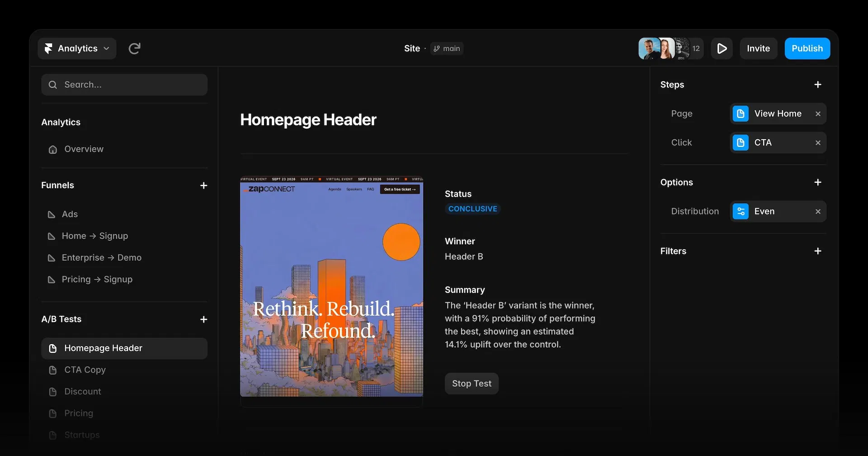This screenshot has width=868, height=456.
Task: Click the sliders icon in Even option
Action: (741, 211)
